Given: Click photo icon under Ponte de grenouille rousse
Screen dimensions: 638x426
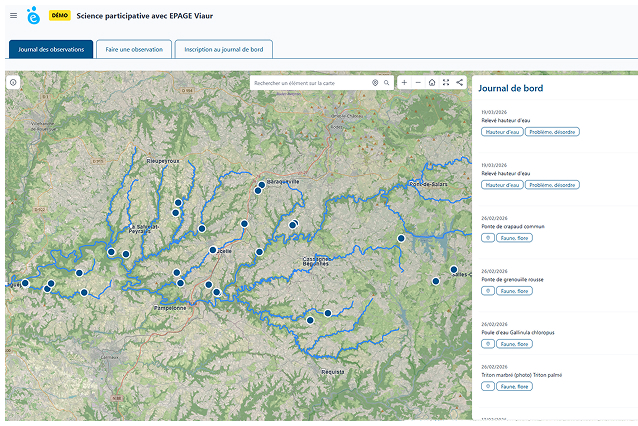Looking at the screenshot, I should [488, 291].
